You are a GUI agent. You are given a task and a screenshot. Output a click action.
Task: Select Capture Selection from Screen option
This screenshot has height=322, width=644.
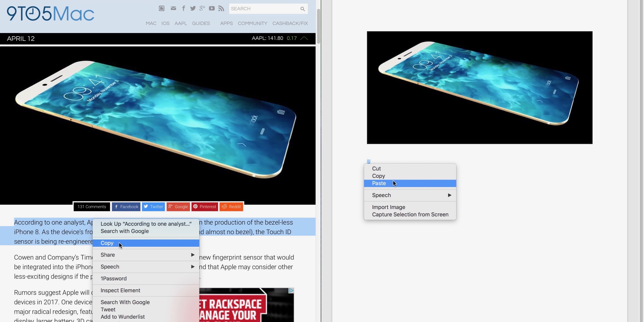point(410,214)
